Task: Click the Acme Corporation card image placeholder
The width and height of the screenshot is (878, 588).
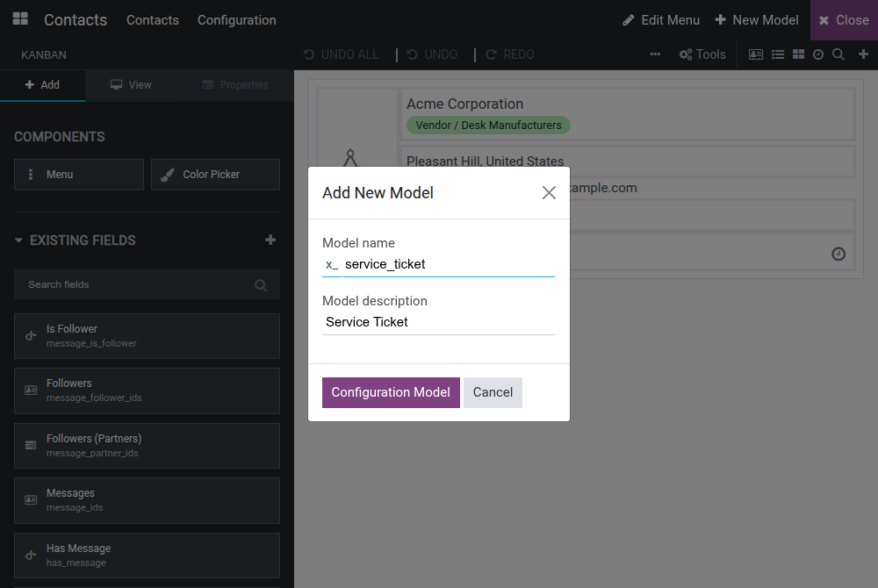Action: [350, 158]
